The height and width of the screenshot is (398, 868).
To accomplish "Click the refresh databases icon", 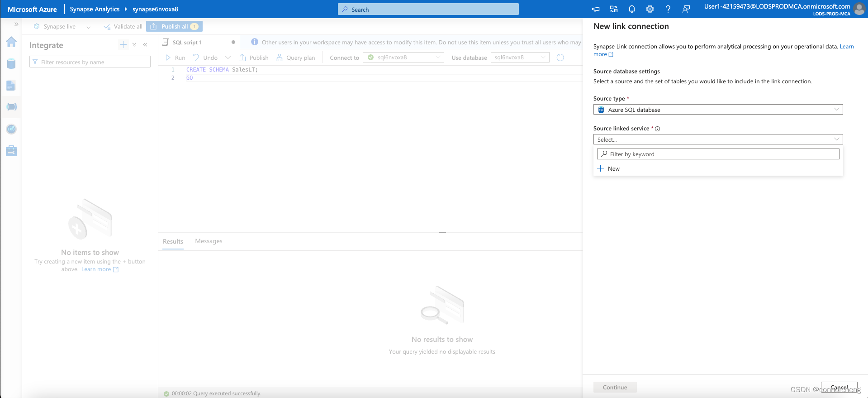I will (560, 58).
